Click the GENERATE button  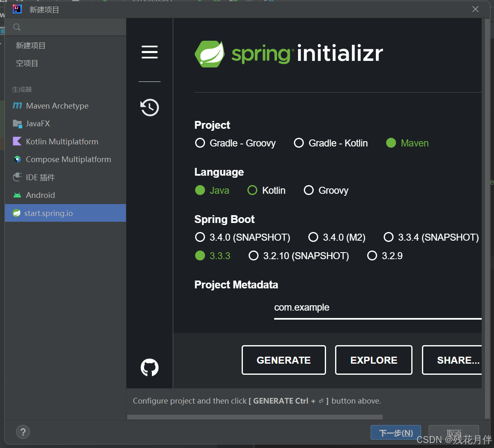click(x=284, y=360)
